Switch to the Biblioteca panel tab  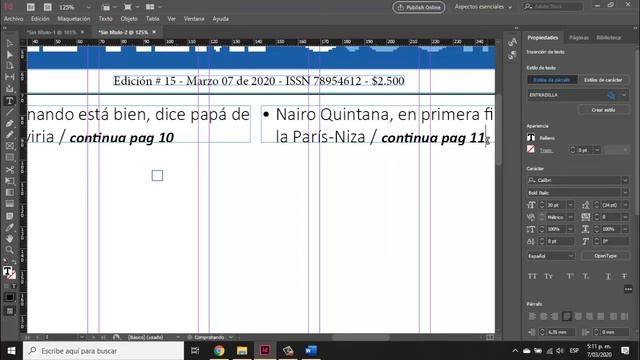pos(609,38)
